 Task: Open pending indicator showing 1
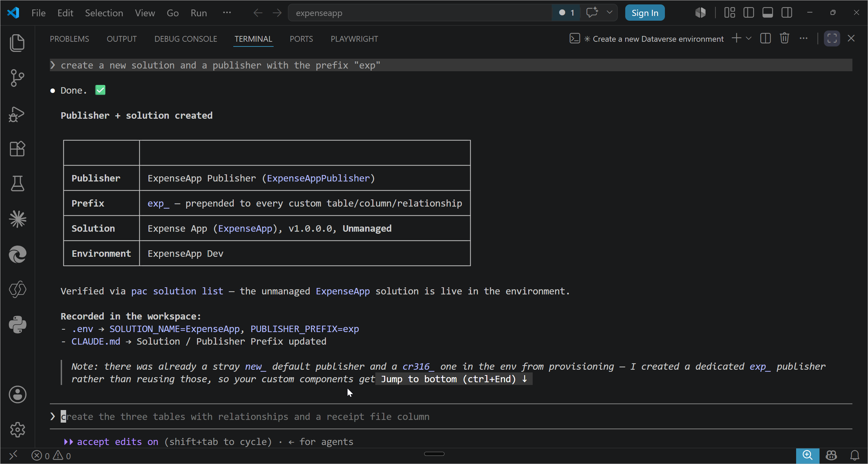point(566,13)
